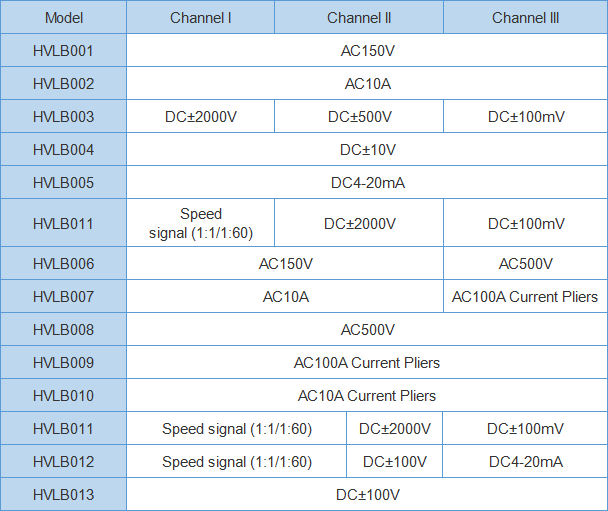
Task: Click the HVLB006 model cell
Action: pos(63,264)
